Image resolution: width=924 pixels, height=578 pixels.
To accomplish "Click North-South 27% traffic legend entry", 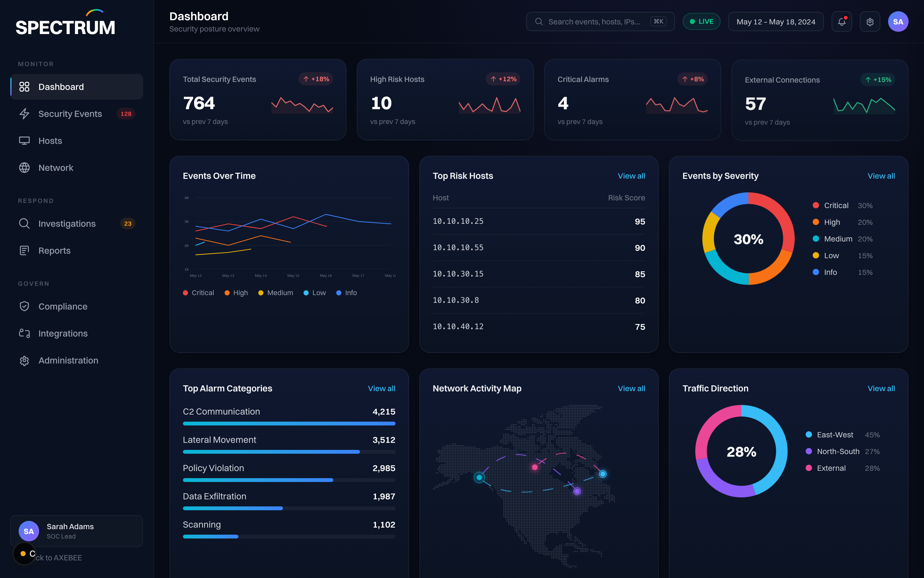I will point(843,451).
